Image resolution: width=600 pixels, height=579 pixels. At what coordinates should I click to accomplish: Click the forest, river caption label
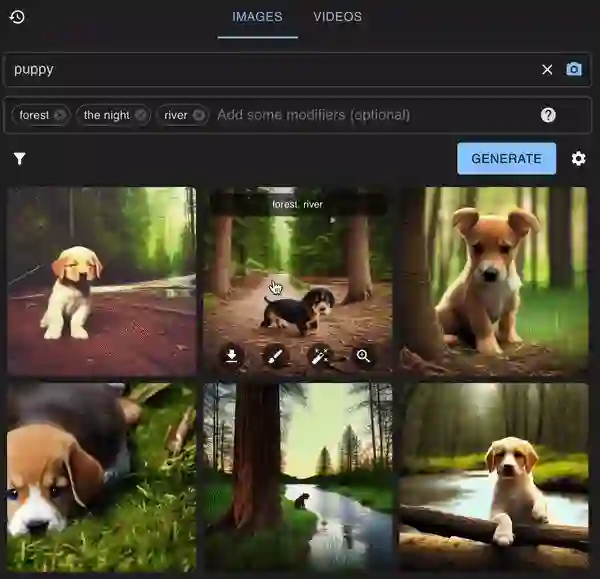pyautogui.click(x=298, y=204)
